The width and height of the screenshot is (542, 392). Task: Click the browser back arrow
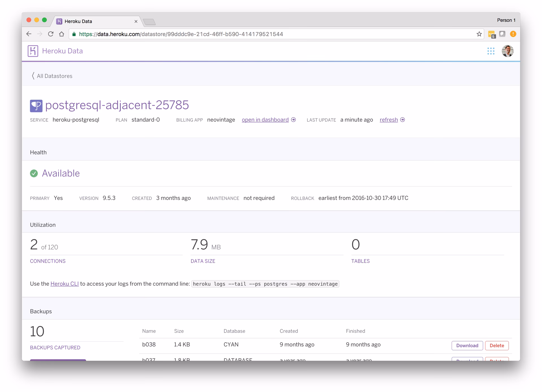(29, 34)
